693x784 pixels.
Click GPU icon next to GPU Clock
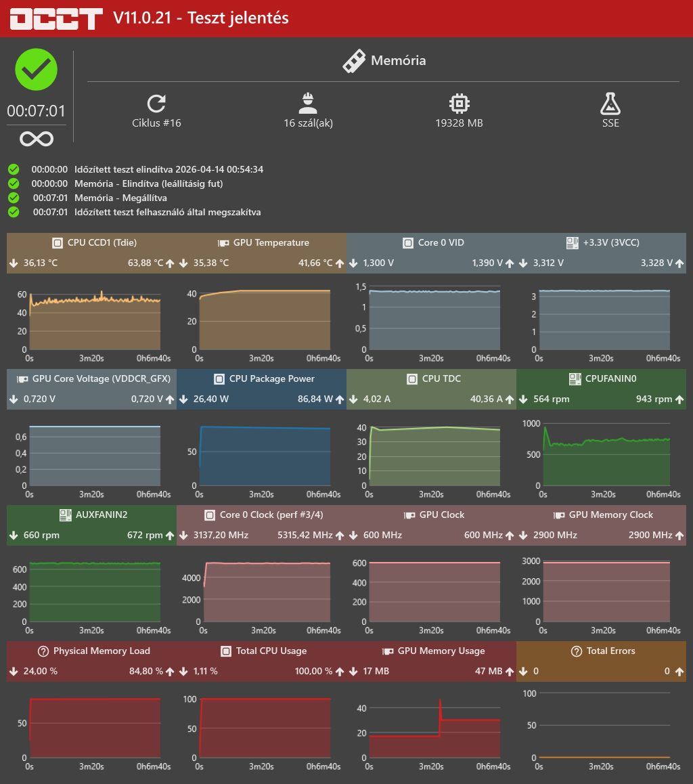click(409, 515)
